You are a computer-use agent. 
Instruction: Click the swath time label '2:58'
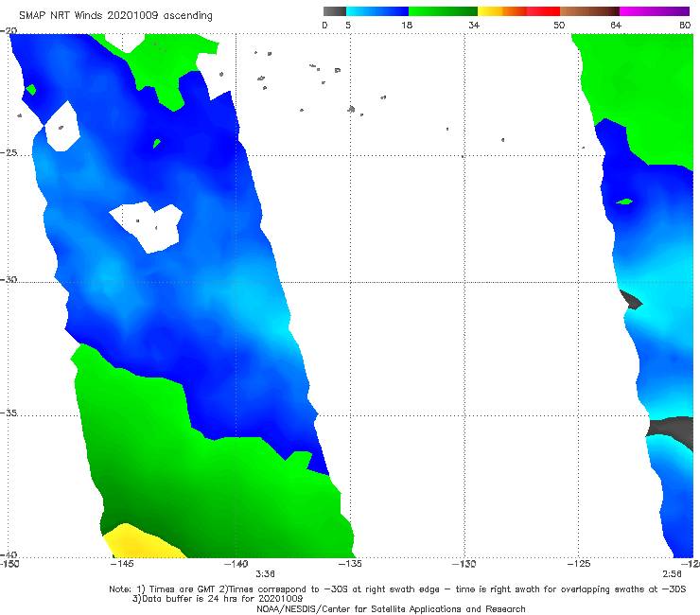pyautogui.click(x=672, y=573)
